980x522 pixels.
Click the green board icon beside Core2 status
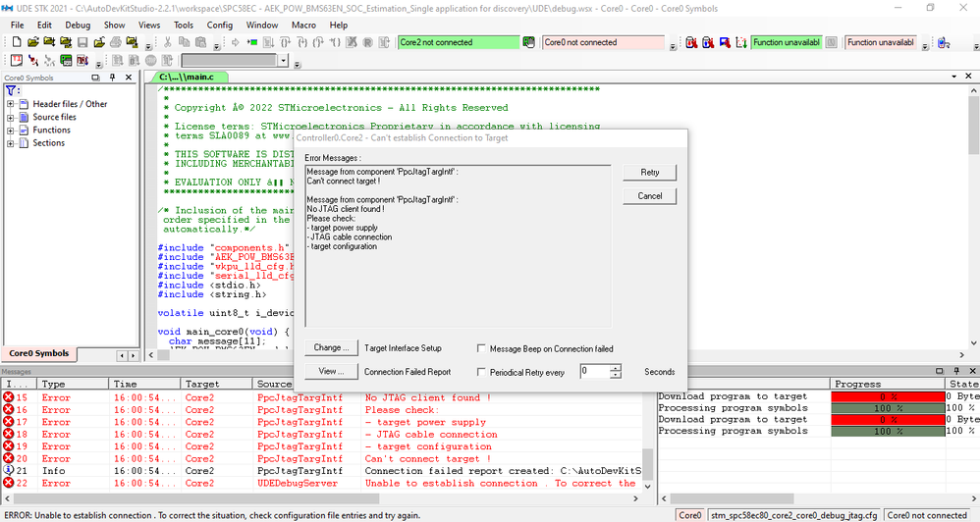528,42
